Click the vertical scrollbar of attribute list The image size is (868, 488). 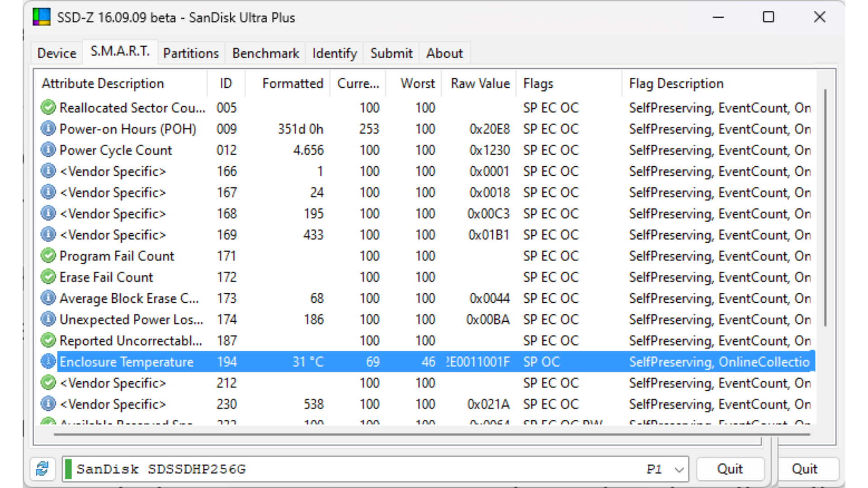[x=825, y=208]
